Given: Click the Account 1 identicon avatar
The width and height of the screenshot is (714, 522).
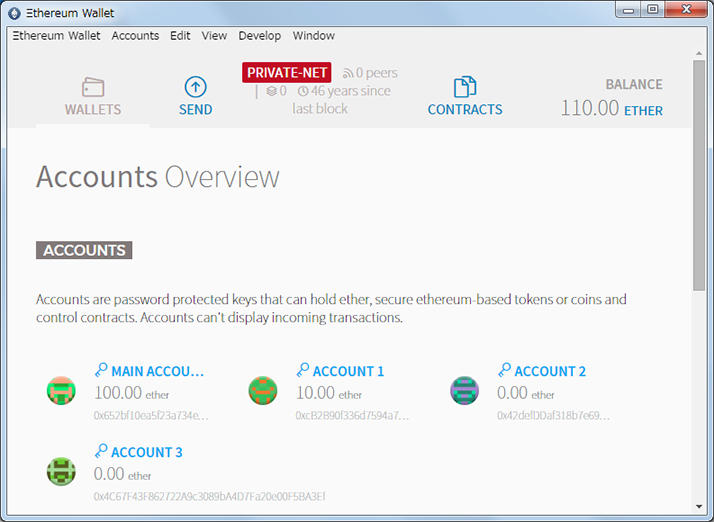Looking at the screenshot, I should pyautogui.click(x=263, y=390).
